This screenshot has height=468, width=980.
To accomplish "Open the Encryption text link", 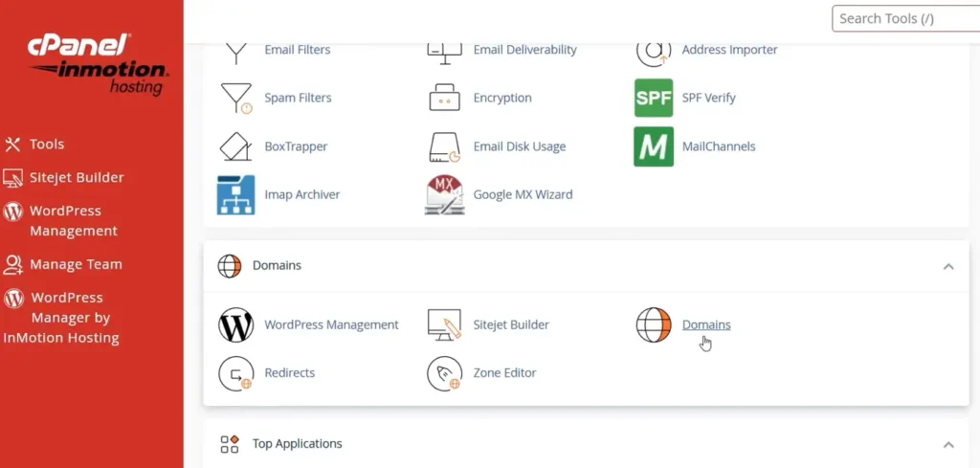I will [502, 98].
